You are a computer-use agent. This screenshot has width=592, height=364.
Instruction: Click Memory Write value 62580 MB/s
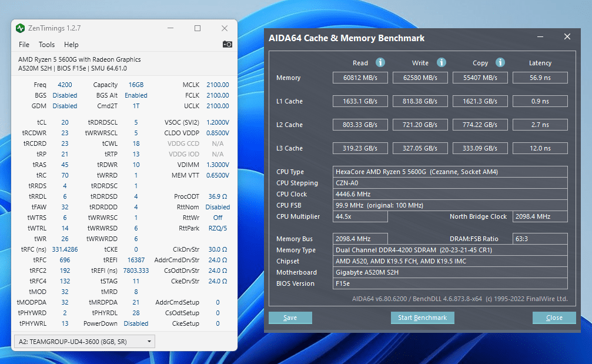[x=420, y=78]
